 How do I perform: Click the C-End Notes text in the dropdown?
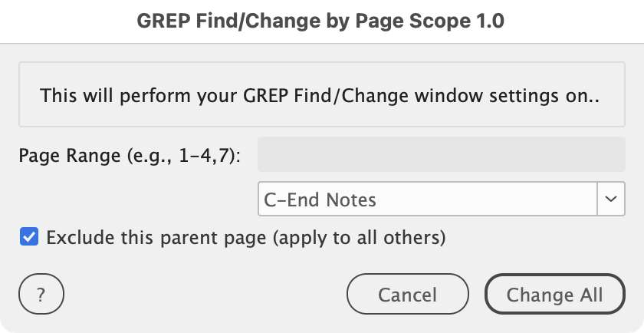click(x=320, y=200)
